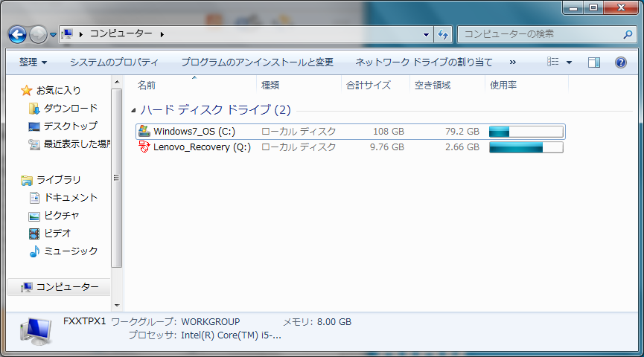This screenshot has height=357, width=644.
Task: Click the ドキュメント library icon
Action: [34, 198]
